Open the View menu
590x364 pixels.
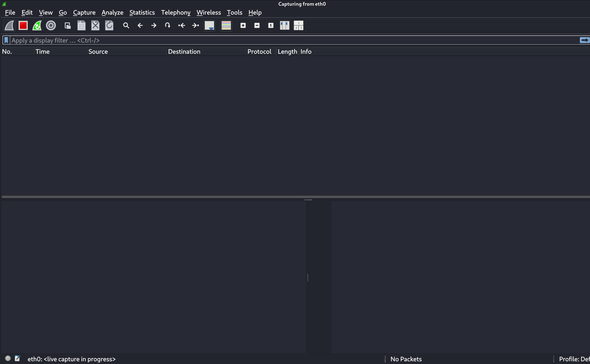46,13
